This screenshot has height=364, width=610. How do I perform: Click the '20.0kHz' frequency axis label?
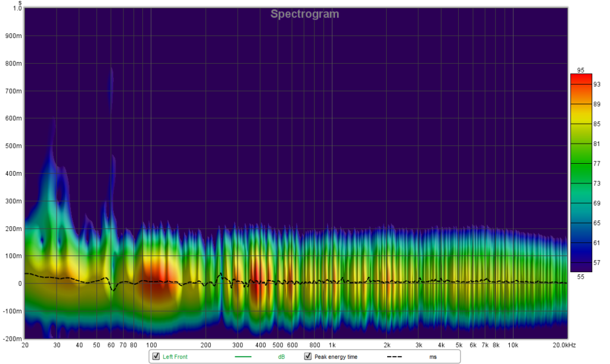click(564, 345)
